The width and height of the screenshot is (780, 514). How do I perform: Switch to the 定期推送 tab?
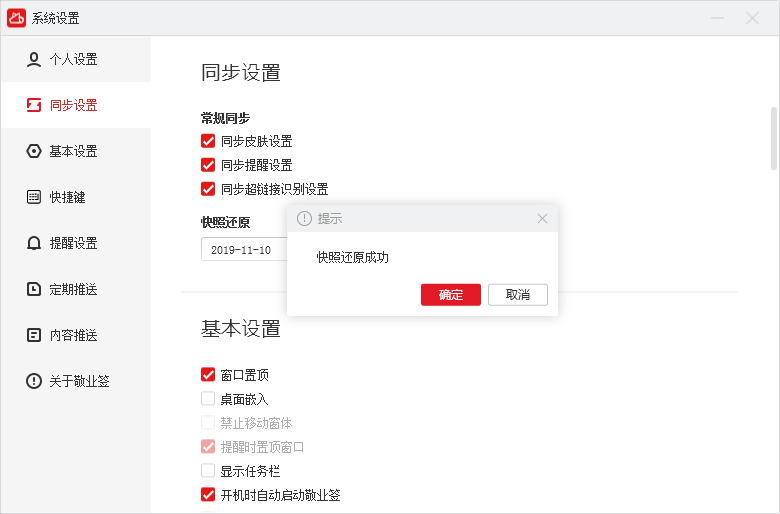point(75,289)
